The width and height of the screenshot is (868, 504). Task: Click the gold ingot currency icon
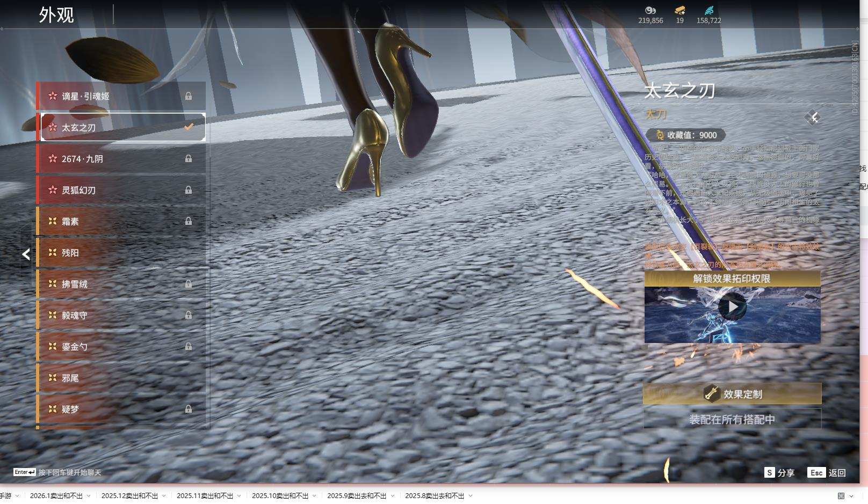[679, 10]
